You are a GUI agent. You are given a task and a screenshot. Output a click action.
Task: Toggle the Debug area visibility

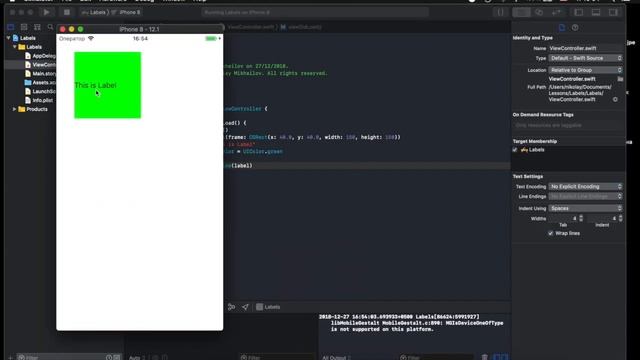pos(596,12)
